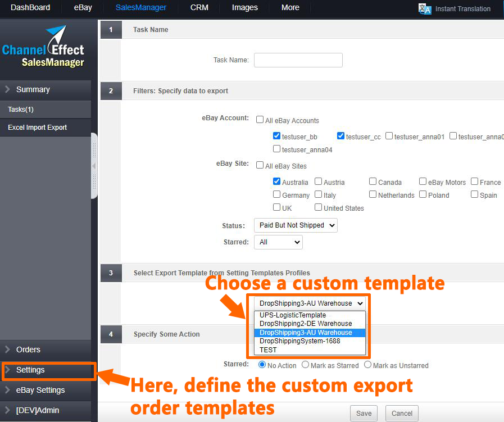Check the Spain site

tap(474, 194)
